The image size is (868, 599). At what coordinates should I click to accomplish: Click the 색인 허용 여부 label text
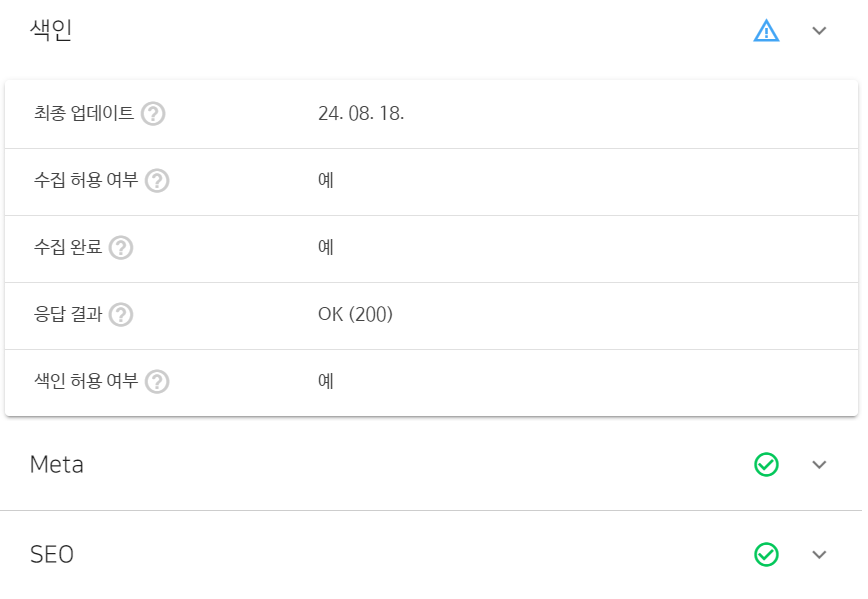point(86,382)
